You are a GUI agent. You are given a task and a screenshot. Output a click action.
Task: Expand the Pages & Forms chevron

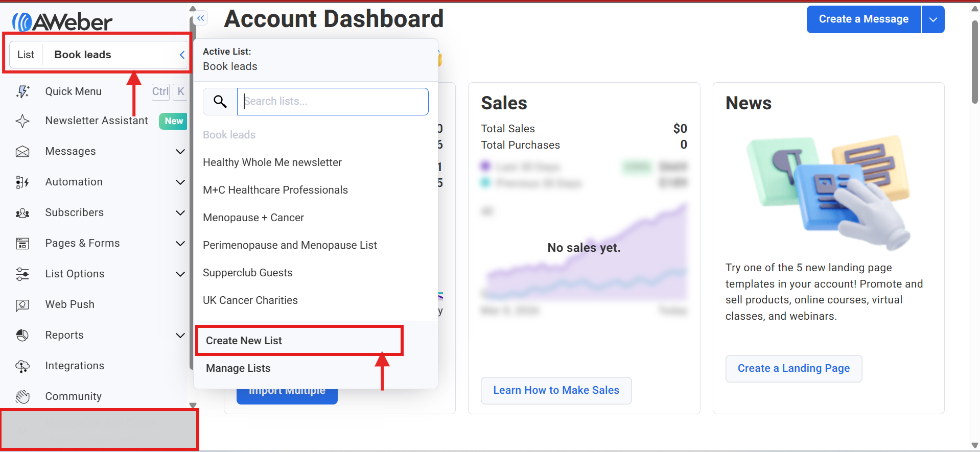pos(180,244)
